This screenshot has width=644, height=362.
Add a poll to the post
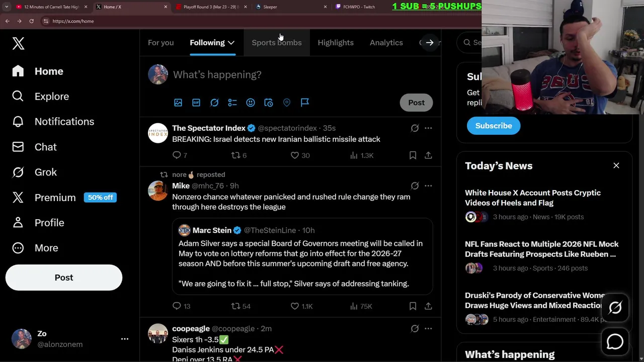click(232, 103)
